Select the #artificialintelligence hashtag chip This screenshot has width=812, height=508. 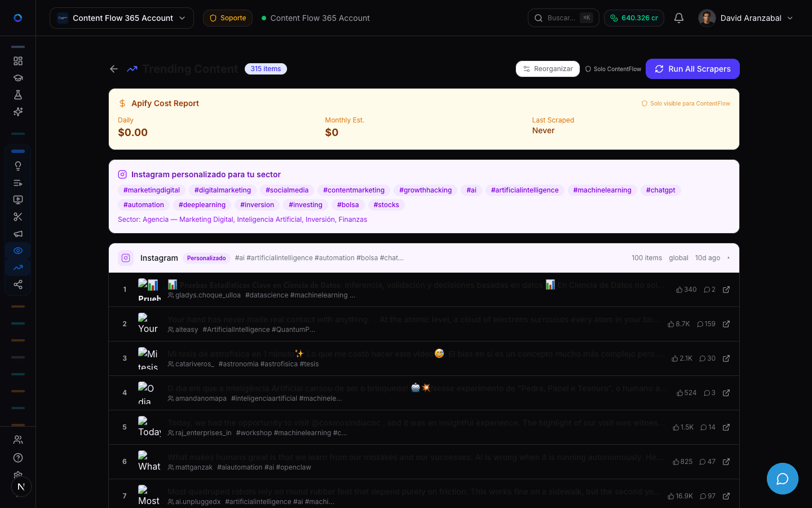point(525,190)
